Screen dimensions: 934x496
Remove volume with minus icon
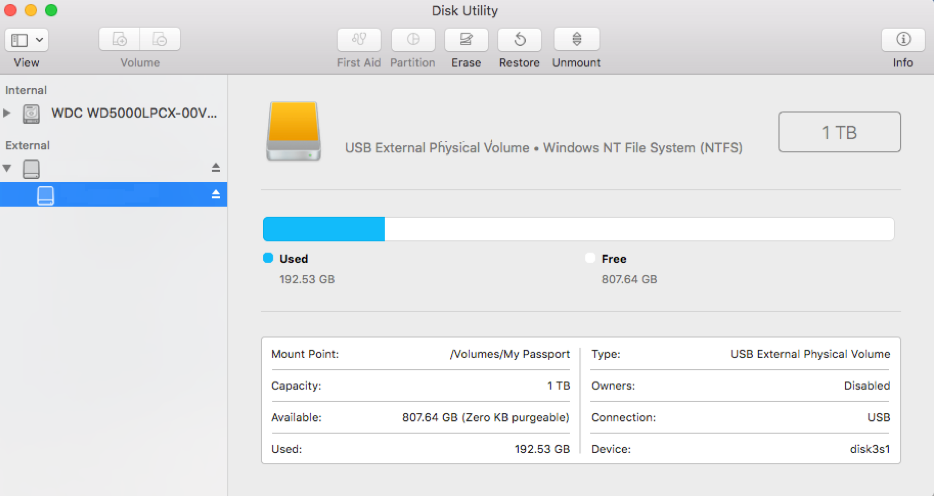(x=160, y=40)
